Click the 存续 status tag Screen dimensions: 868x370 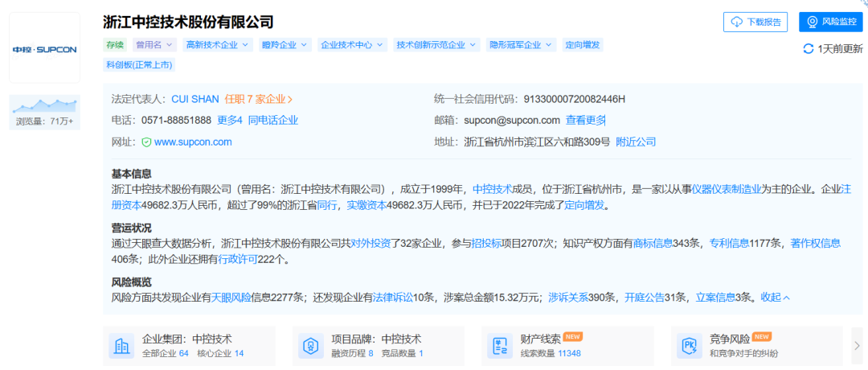point(115,45)
